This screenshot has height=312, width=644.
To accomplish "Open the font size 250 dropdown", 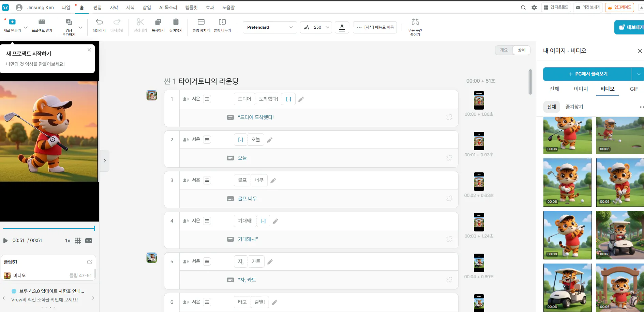I will (316, 27).
